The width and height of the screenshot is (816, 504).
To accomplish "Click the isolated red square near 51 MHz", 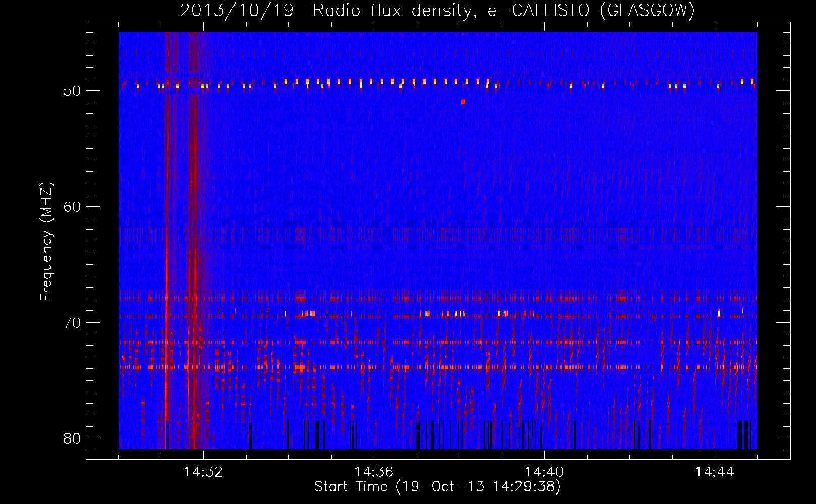I will [x=463, y=102].
